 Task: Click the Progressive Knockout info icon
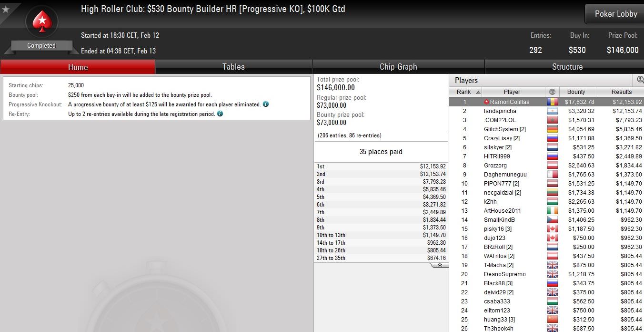(266, 104)
